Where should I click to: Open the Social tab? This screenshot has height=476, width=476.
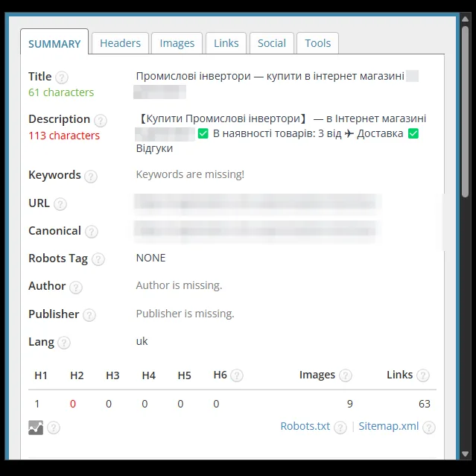[272, 43]
